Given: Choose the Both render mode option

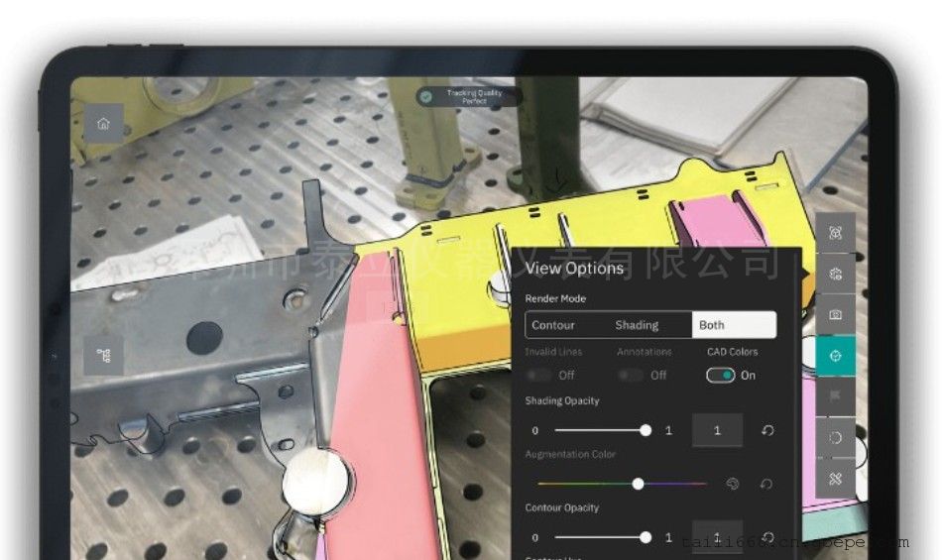Looking at the screenshot, I should click(x=734, y=325).
